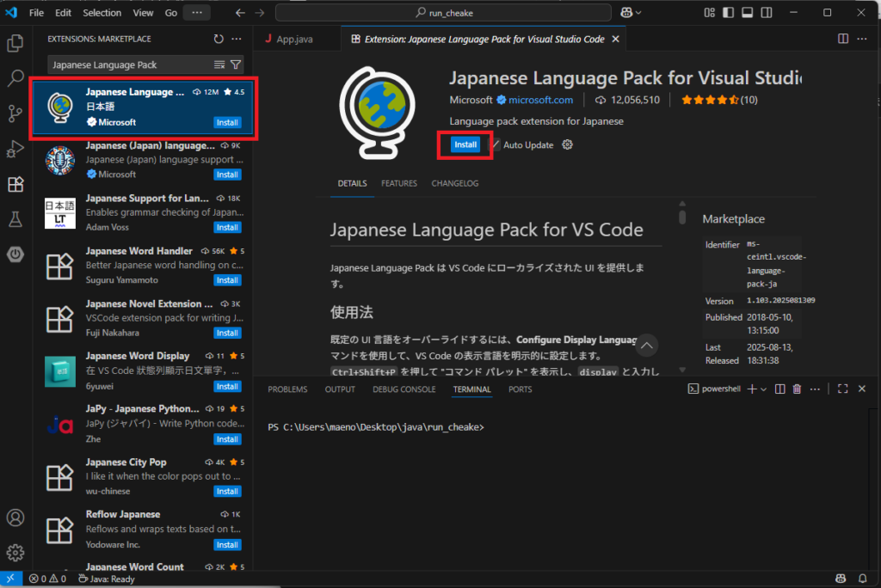Open the Accounts icon in activity bar
The image size is (881, 588).
point(15,518)
